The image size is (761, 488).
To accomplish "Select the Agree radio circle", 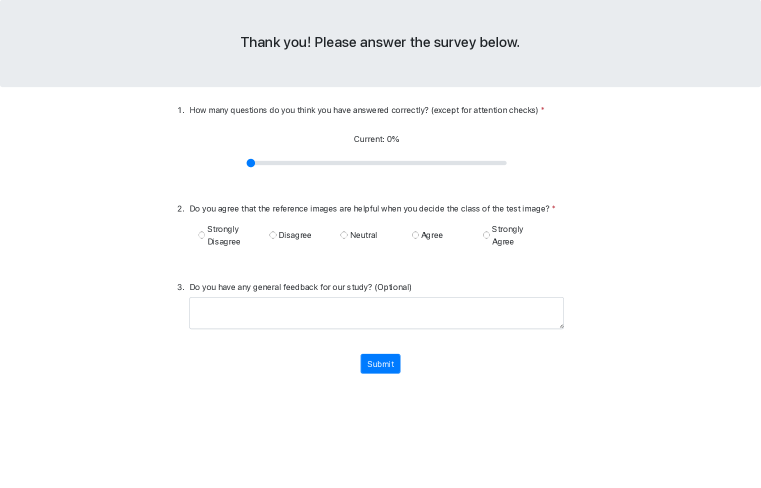I will pos(416,235).
